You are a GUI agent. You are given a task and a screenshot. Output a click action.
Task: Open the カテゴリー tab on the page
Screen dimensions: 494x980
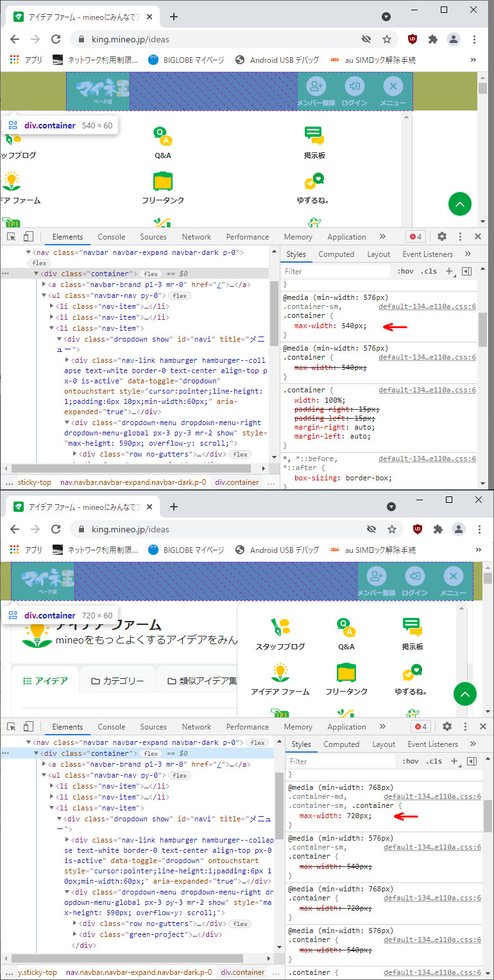point(118,681)
